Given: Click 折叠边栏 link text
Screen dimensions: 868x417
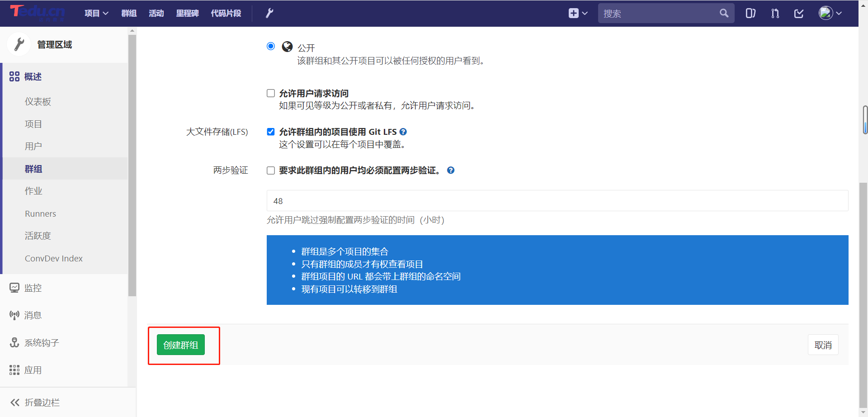Looking at the screenshot, I should (42, 402).
